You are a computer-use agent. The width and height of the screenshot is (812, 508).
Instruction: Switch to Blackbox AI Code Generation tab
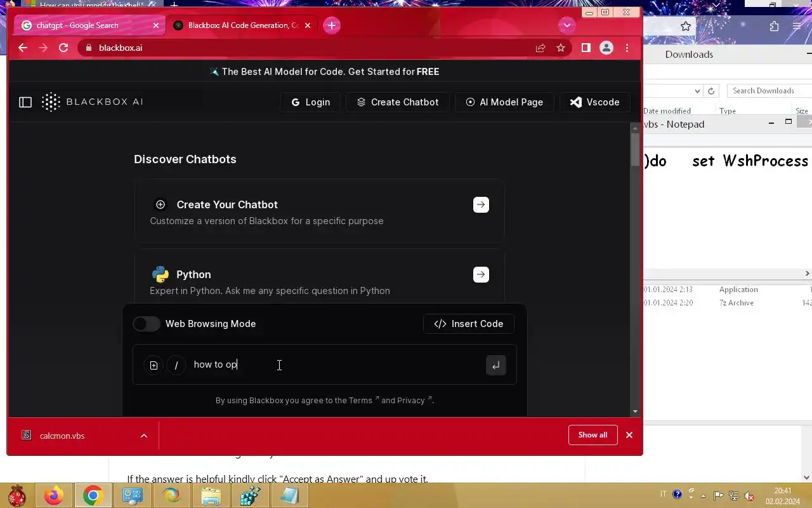[x=244, y=25]
